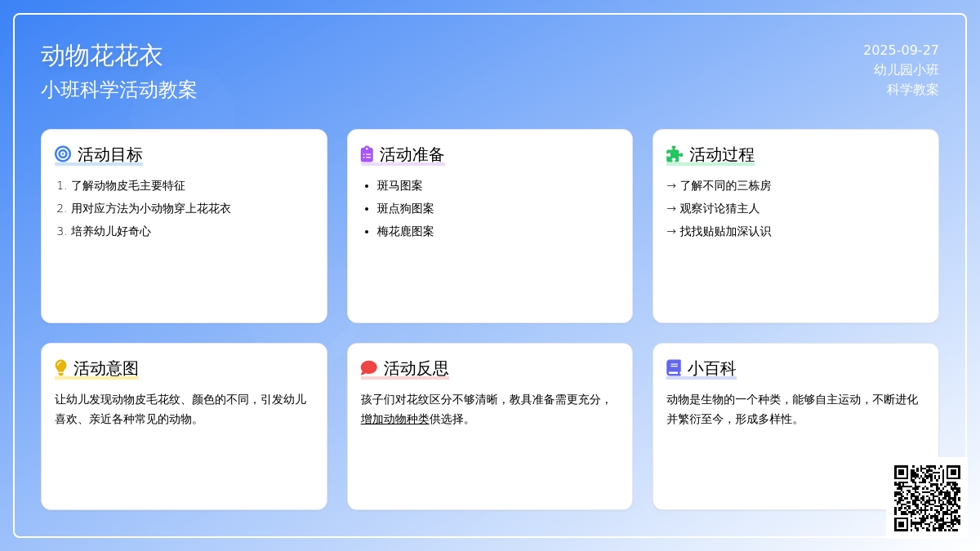980x551 pixels.
Task: Click the 幼儿园小班 label
Action: 906,70
